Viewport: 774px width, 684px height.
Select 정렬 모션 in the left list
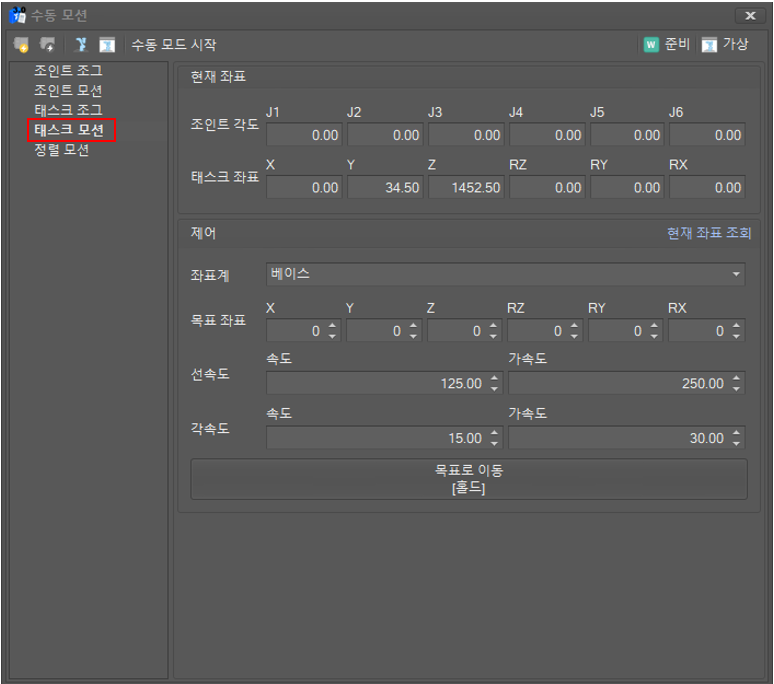[62, 150]
